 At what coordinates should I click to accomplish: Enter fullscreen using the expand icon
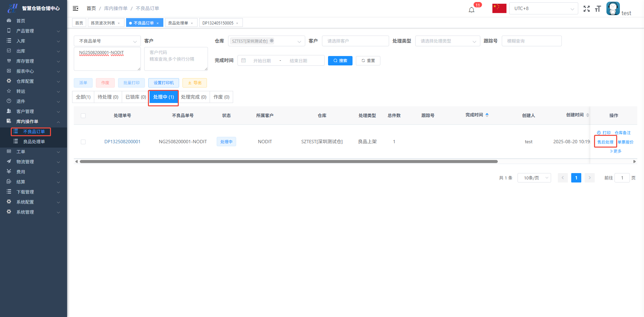586,9
